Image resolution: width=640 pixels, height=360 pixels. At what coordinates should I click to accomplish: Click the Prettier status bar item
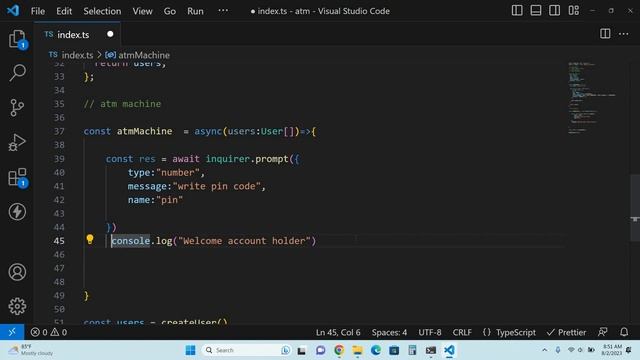(566, 332)
